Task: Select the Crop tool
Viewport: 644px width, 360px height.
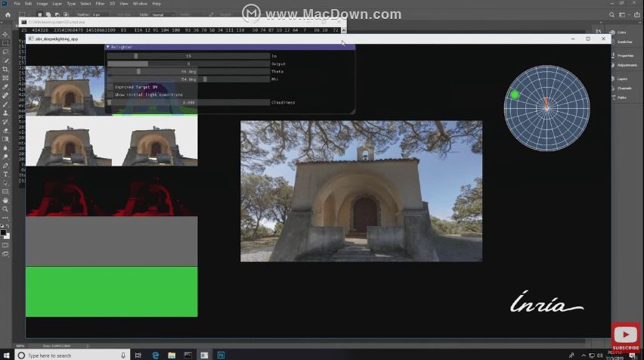Action: click(5, 69)
